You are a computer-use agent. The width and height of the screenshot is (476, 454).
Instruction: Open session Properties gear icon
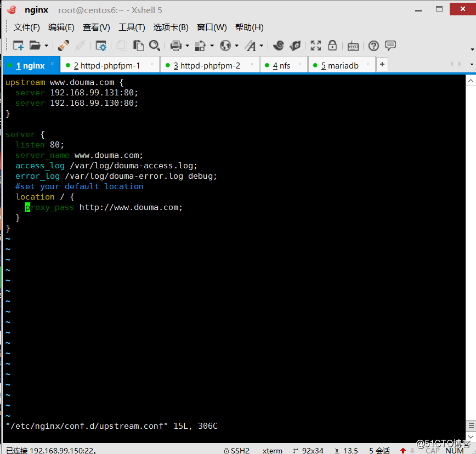point(101,46)
